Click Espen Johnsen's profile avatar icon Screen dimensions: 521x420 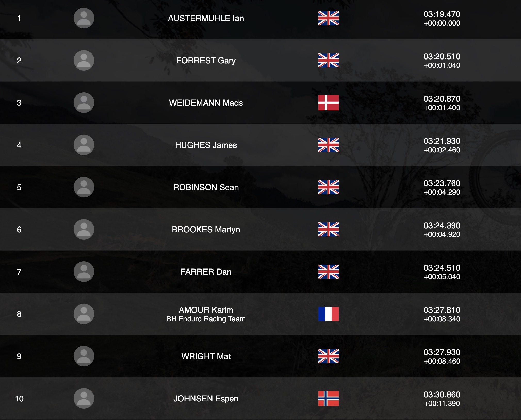(x=84, y=398)
